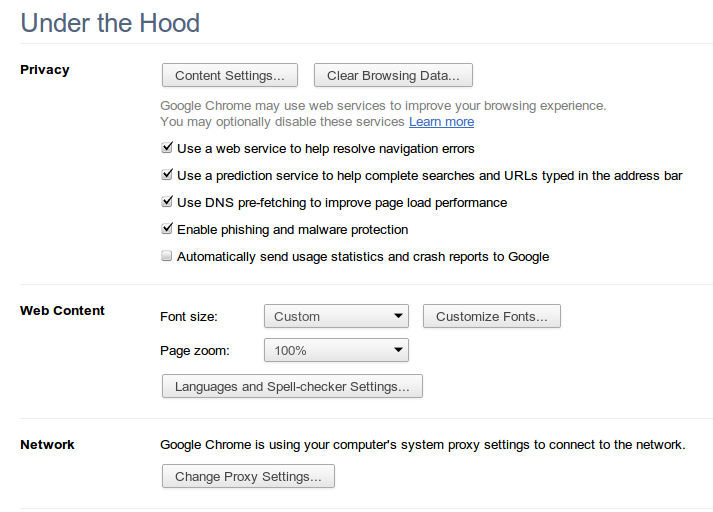Open the Page zoom dropdown

[336, 351]
